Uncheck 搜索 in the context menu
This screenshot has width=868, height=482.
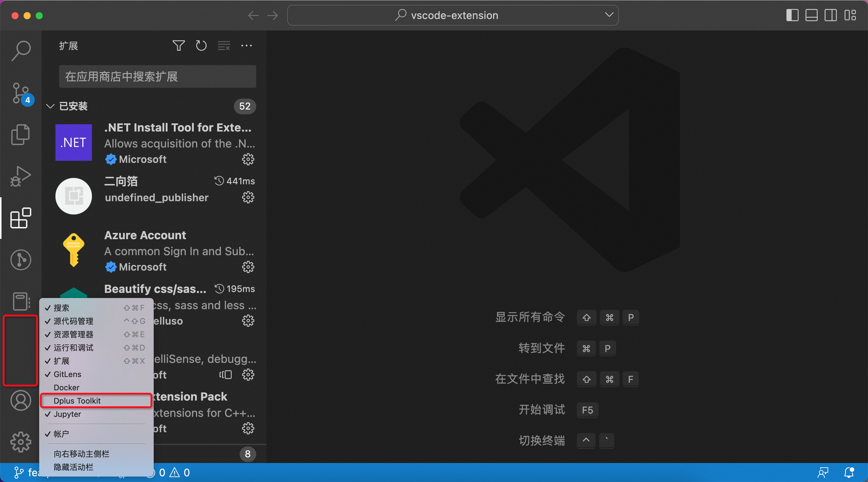(x=96, y=308)
